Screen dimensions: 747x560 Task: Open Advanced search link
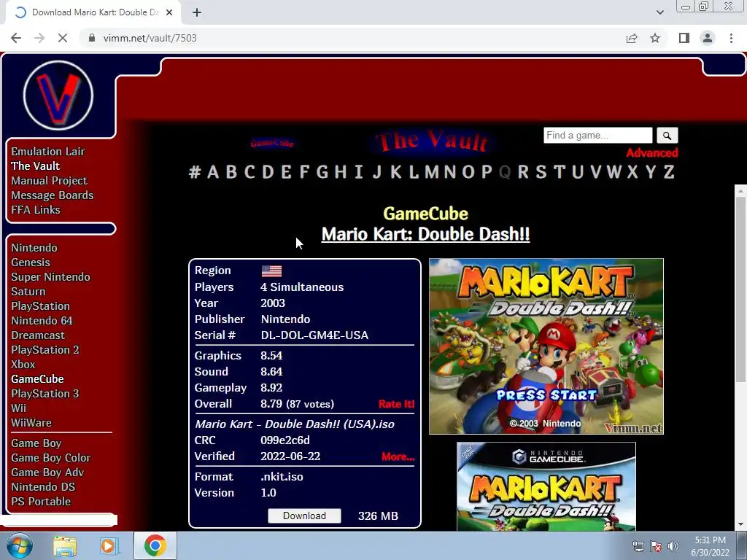(x=651, y=153)
